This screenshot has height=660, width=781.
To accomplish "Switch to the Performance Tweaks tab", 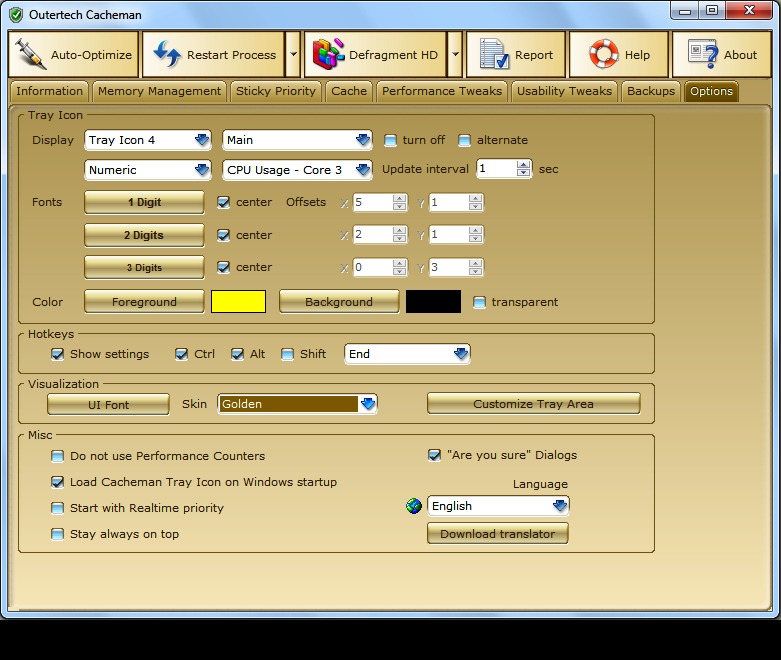I will (442, 91).
